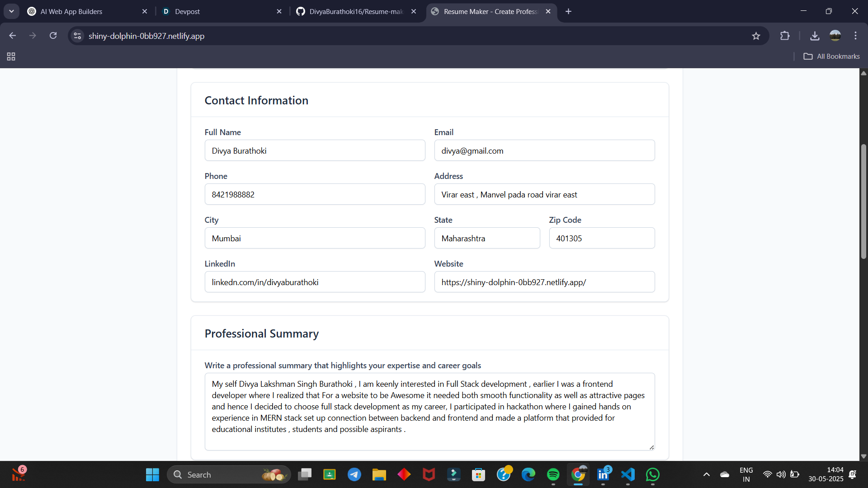This screenshot has width=868, height=488.
Task: Open the Chrome three-dot menu
Action: (855, 36)
